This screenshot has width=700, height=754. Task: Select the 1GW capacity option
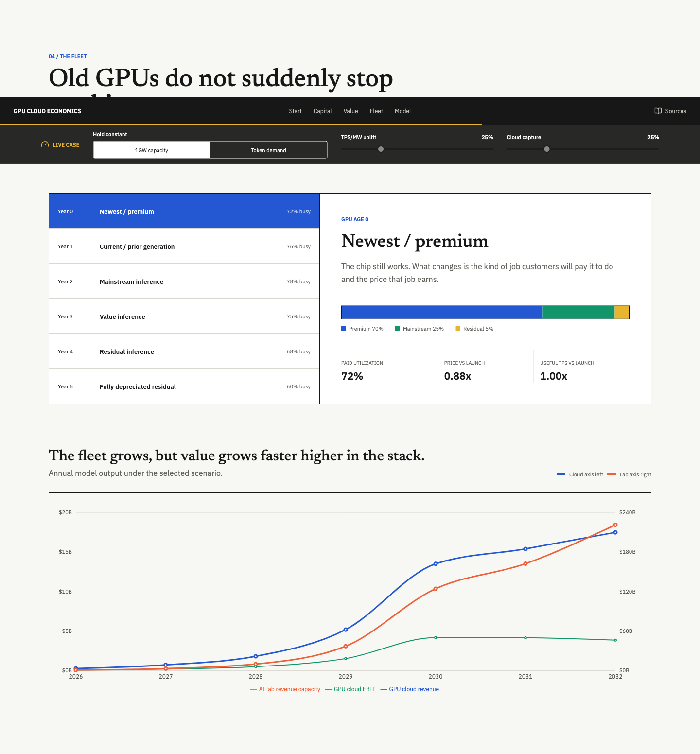pyautogui.click(x=152, y=150)
